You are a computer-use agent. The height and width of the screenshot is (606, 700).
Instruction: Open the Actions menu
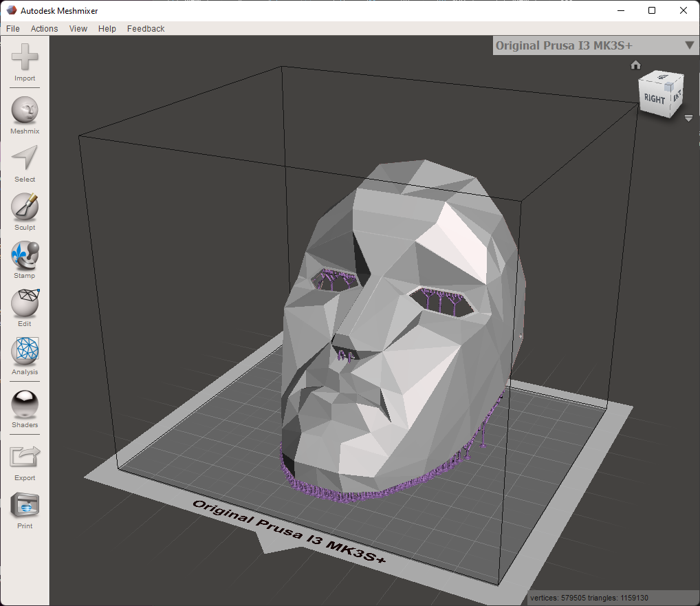click(x=44, y=28)
